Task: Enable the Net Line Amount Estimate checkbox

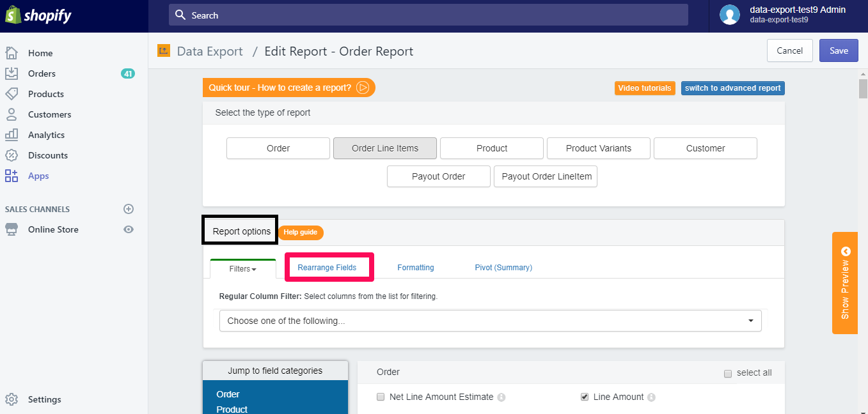Action: pos(380,396)
